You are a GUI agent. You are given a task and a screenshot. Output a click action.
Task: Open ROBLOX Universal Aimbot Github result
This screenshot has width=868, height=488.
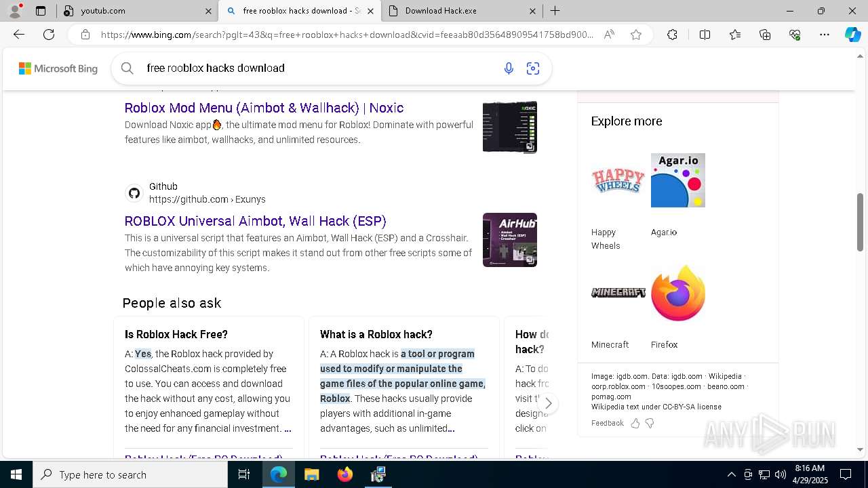[256, 221]
